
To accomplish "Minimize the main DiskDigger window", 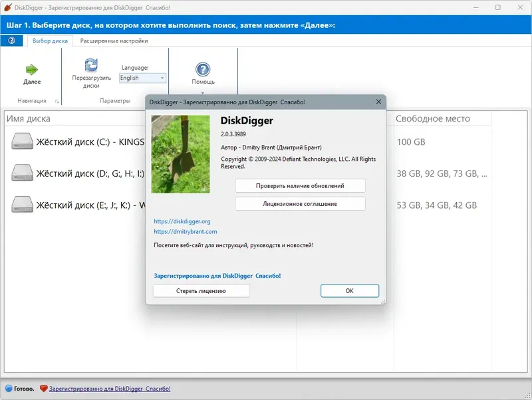I will pyautogui.click(x=475, y=7).
